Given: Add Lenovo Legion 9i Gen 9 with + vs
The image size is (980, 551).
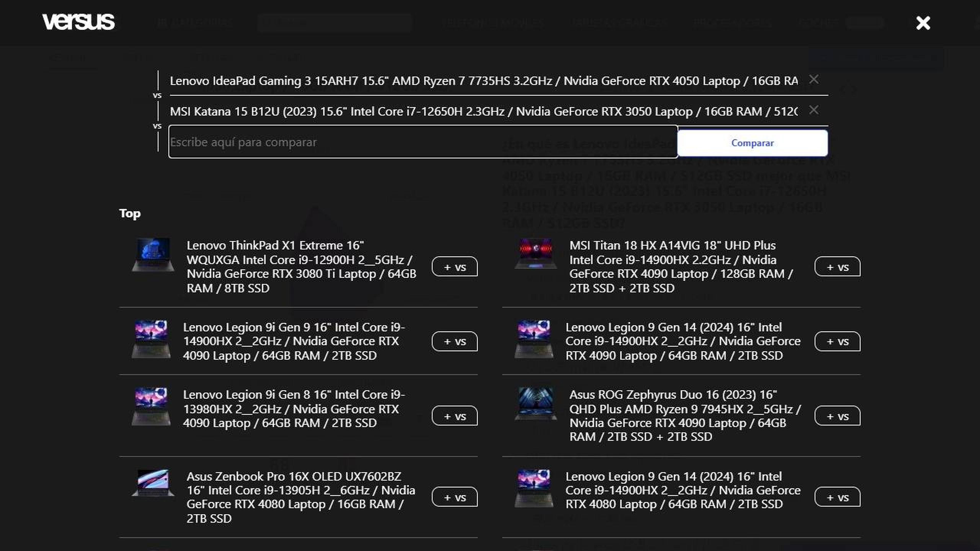Looking at the screenshot, I should pos(455,341).
